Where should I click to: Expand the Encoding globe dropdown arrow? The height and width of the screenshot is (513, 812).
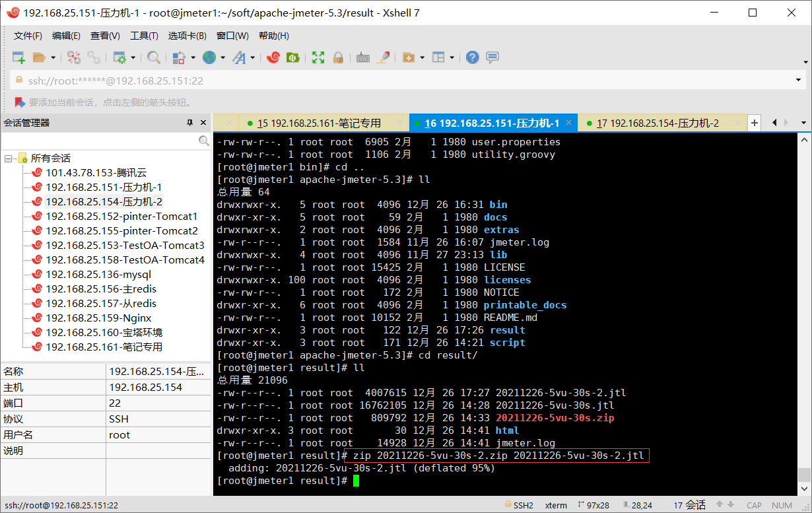(x=223, y=58)
